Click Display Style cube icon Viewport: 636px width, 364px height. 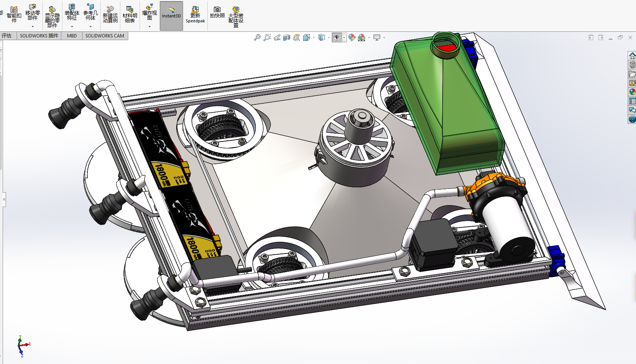[x=322, y=37]
